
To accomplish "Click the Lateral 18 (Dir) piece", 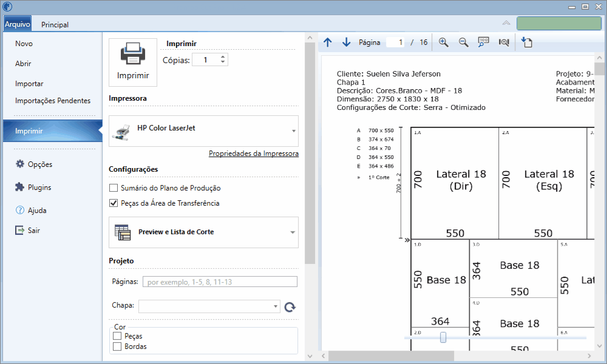I will pyautogui.click(x=455, y=183).
